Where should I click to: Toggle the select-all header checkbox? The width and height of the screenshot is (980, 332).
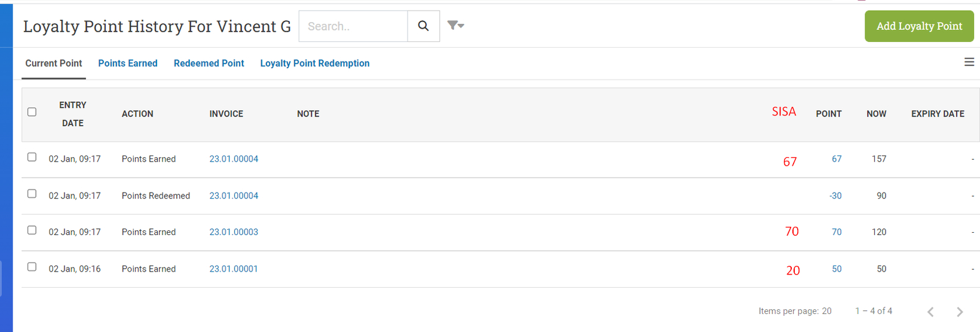(32, 112)
